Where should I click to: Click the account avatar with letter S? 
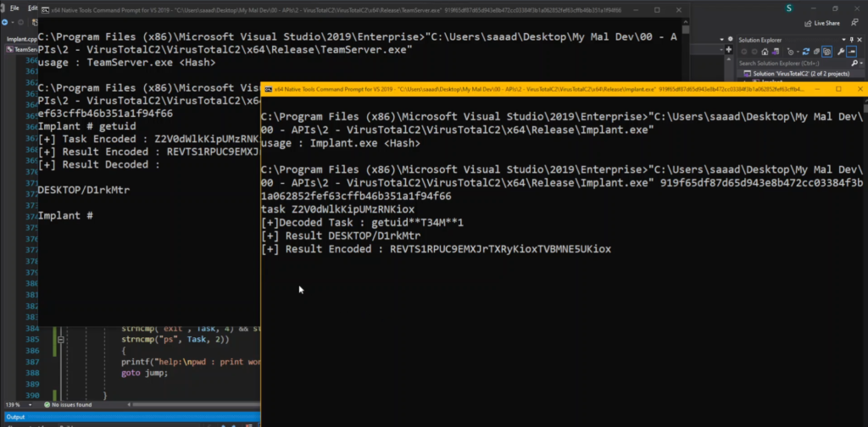pyautogui.click(x=789, y=8)
